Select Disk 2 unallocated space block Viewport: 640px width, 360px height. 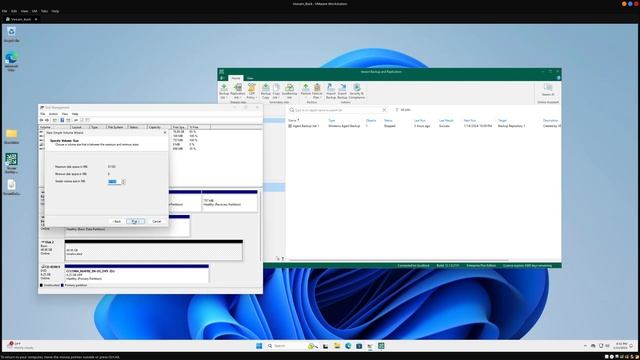pyautogui.click(x=153, y=250)
